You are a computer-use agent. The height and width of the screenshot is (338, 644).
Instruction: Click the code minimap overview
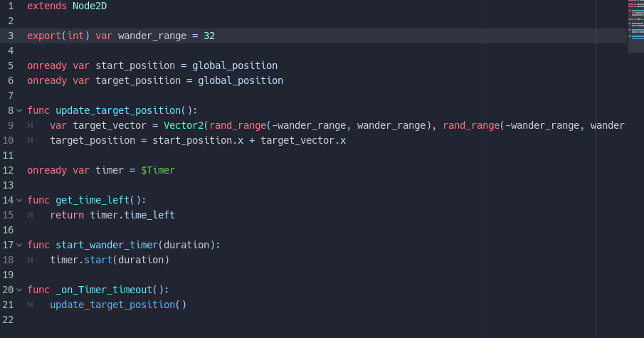[635, 26]
